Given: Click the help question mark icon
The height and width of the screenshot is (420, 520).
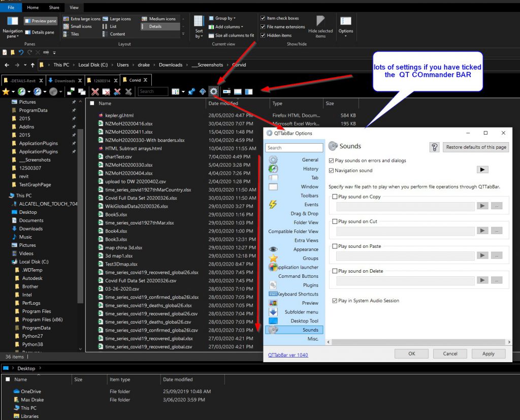Looking at the screenshot, I should [x=434, y=147].
